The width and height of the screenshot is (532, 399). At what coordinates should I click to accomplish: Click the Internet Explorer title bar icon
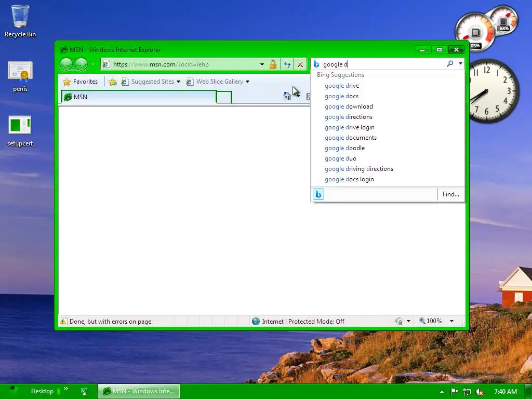tap(63, 50)
